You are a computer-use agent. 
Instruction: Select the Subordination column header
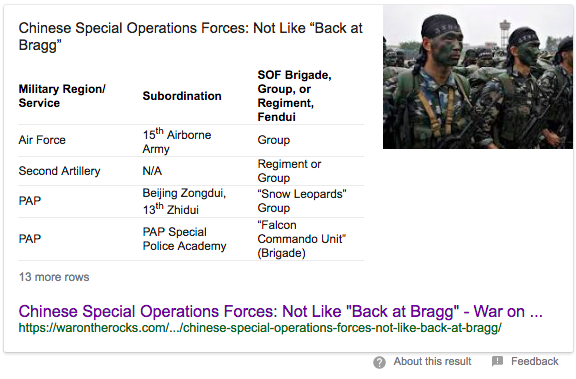click(x=182, y=96)
